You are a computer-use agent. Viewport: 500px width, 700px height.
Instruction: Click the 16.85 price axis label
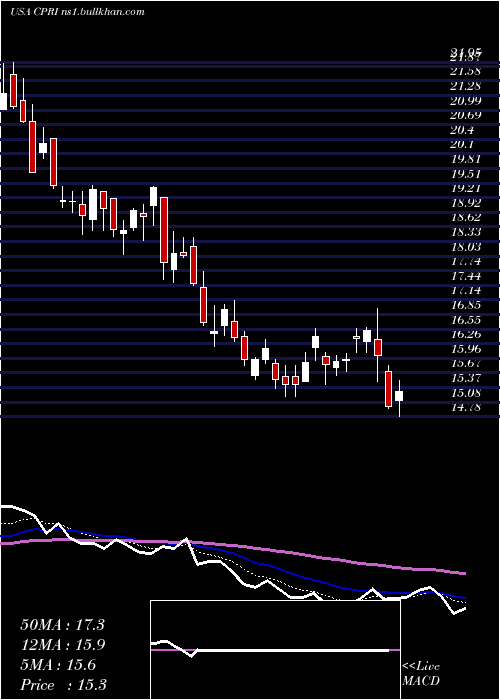[x=466, y=305]
